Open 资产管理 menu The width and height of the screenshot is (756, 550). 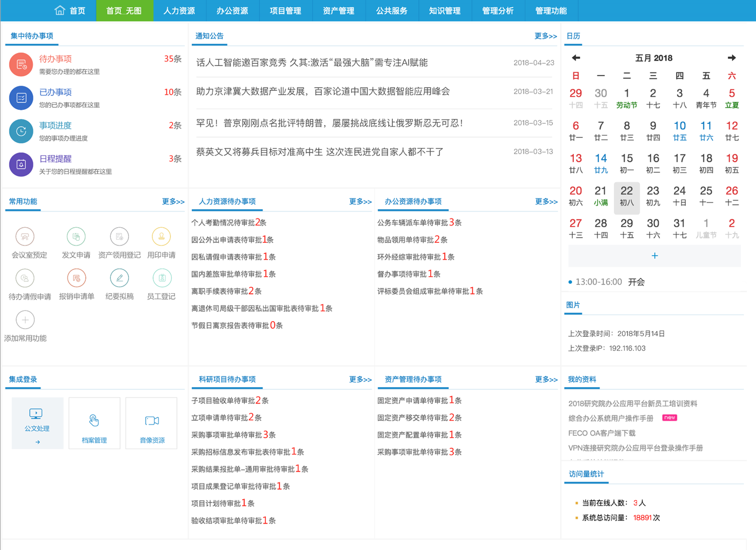point(338,10)
